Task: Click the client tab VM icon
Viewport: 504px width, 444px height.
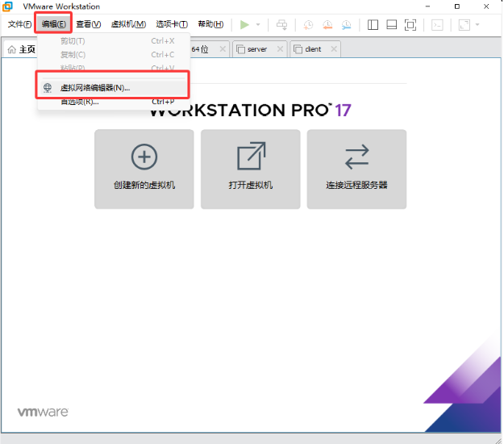Action: pyautogui.click(x=298, y=49)
